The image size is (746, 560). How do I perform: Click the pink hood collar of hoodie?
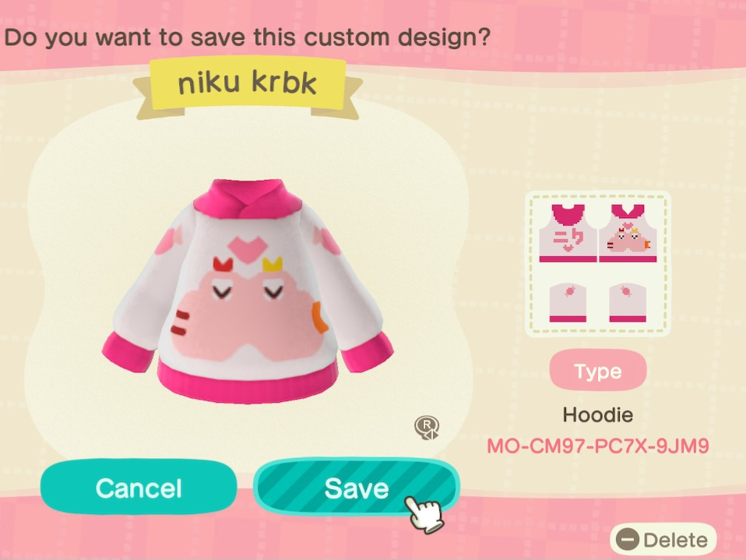tap(248, 197)
